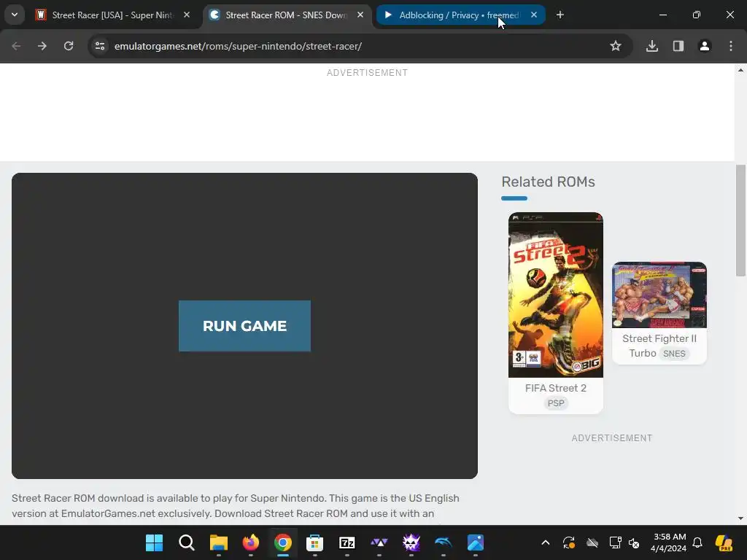The image size is (747, 560).
Task: Open the Chrome downloads panel
Action: click(x=652, y=46)
